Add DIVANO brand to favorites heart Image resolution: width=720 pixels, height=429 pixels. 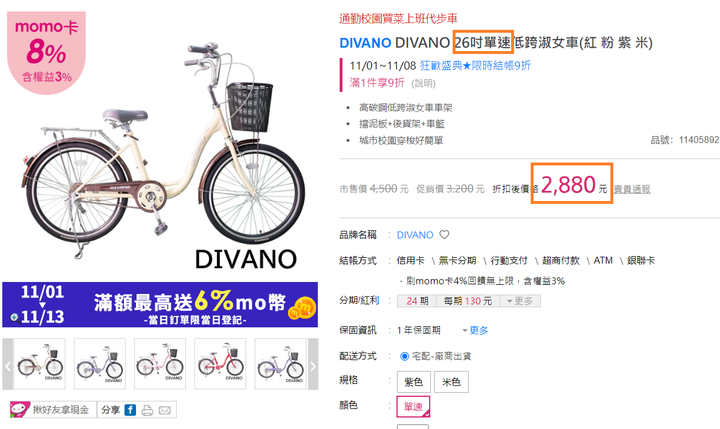click(x=444, y=235)
